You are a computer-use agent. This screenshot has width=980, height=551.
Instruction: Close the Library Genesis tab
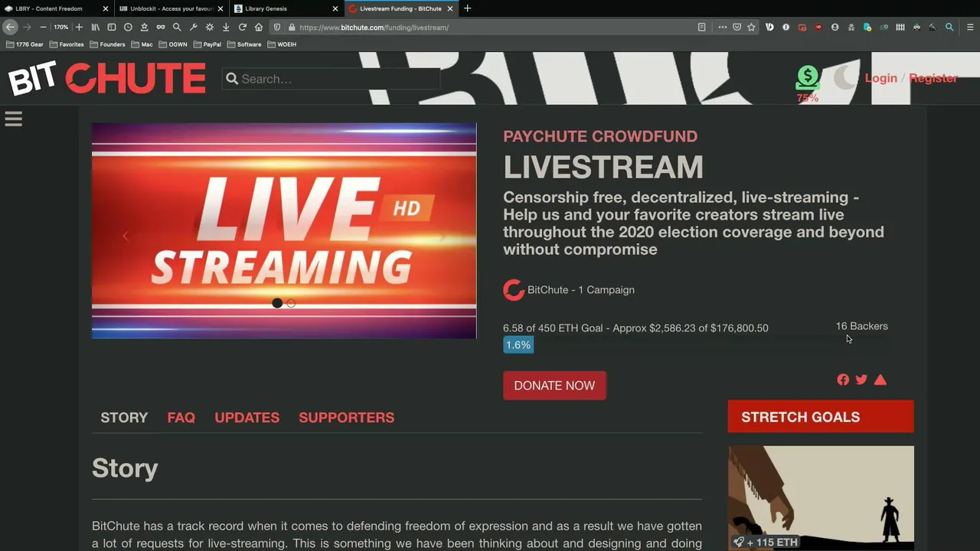[x=335, y=8]
